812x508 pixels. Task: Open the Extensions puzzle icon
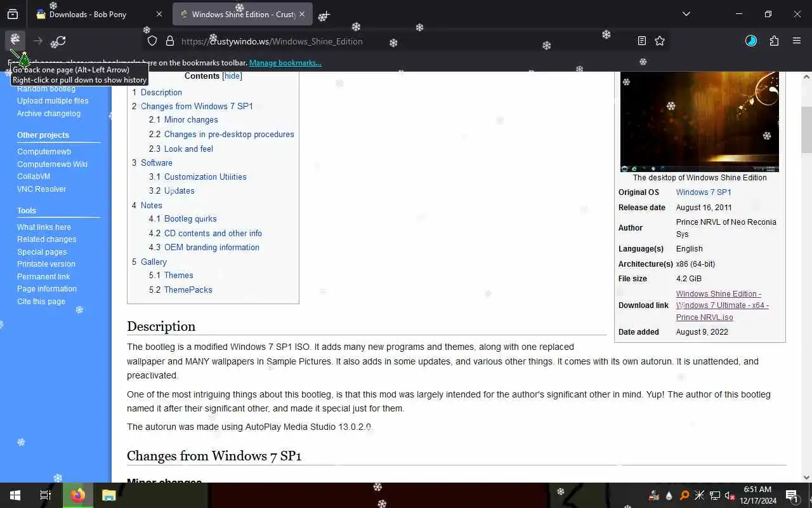[774, 41]
